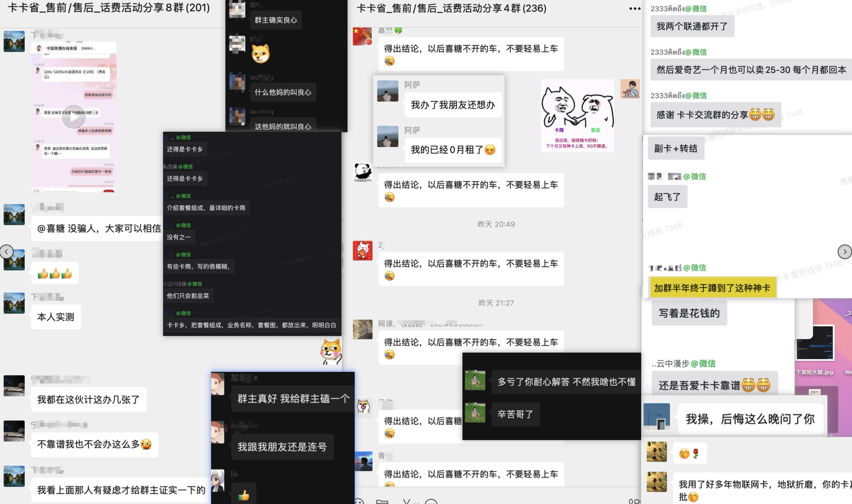The image size is (852, 504).
Task: Click the 卡商 群友 handshake meme image
Action: coord(577,115)
